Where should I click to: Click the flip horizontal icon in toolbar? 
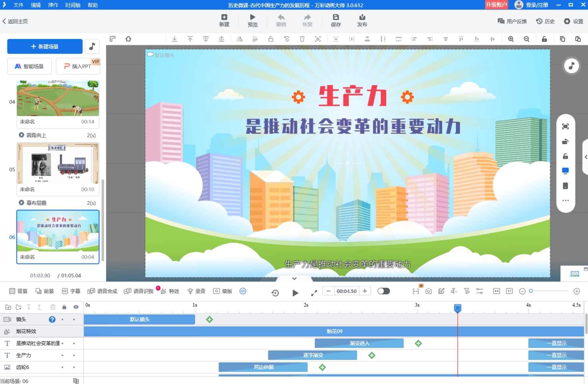coord(239,39)
